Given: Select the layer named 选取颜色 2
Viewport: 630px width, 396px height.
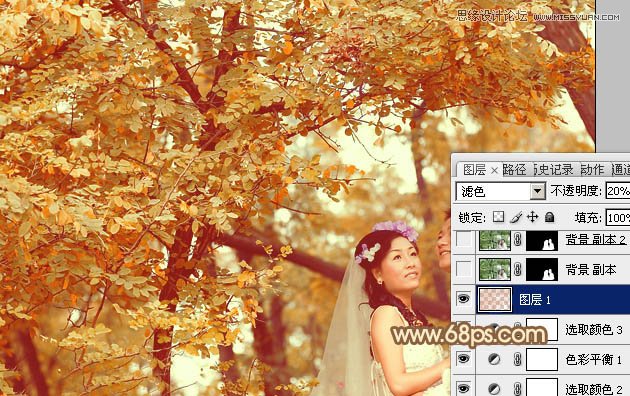Looking at the screenshot, I should pos(594,388).
